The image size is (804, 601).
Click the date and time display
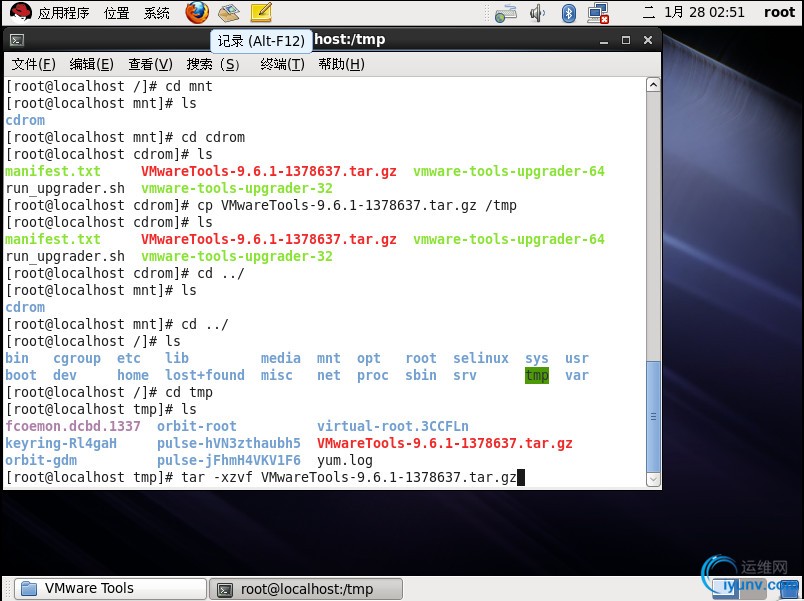tap(694, 12)
